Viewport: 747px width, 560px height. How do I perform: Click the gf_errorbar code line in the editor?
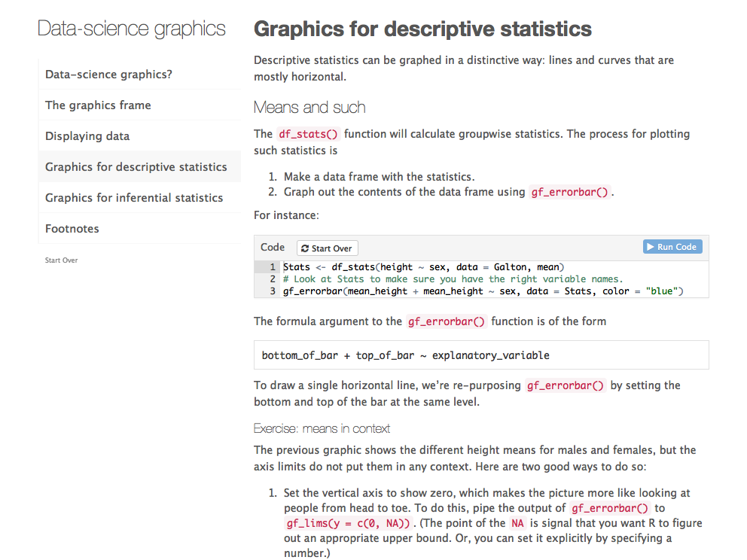tap(483, 291)
